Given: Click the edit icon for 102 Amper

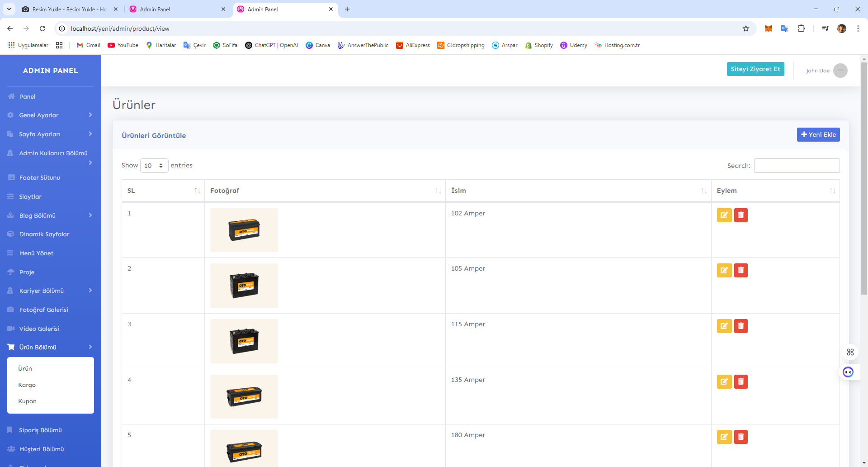Looking at the screenshot, I should click(x=724, y=215).
